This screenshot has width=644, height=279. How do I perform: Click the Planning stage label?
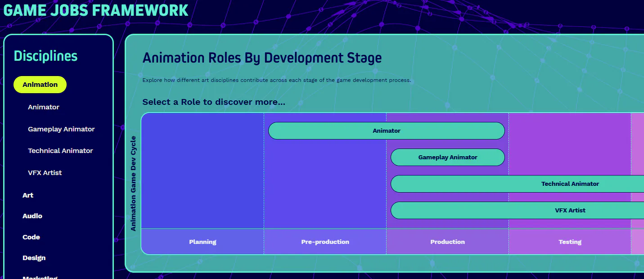[x=203, y=242]
